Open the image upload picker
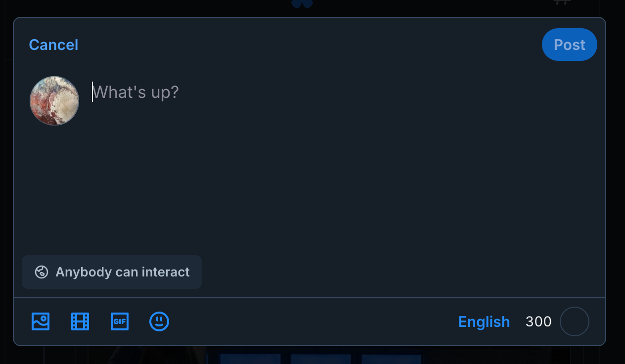This screenshot has height=364, width=625. click(41, 321)
